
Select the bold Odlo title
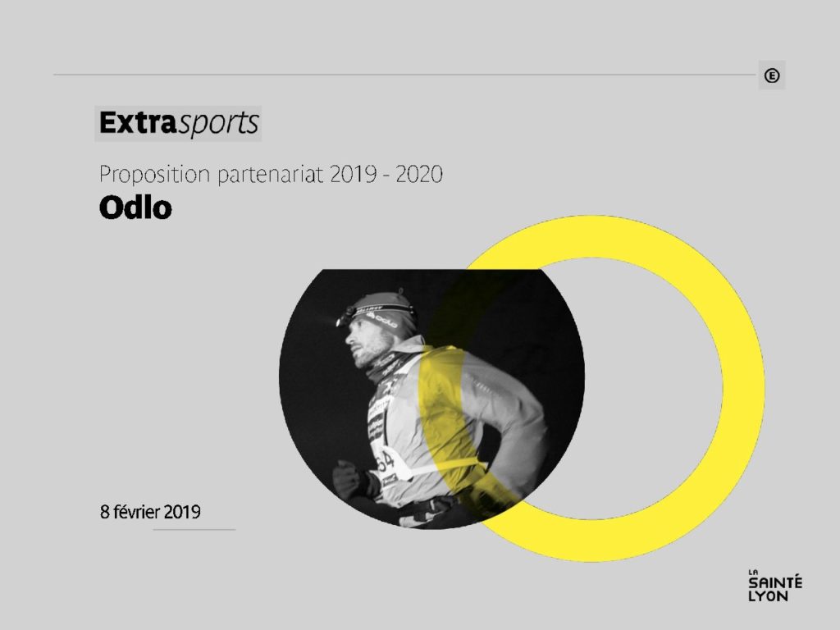point(135,208)
